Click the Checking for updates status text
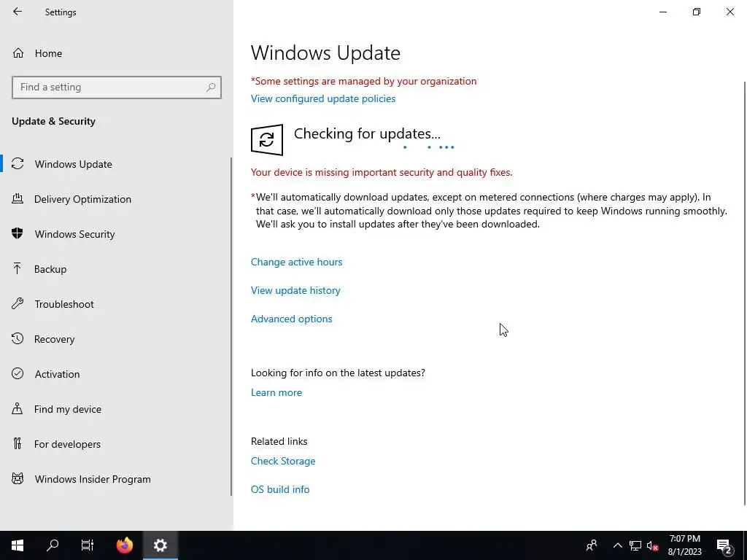This screenshot has height=560, width=747. 367,134
